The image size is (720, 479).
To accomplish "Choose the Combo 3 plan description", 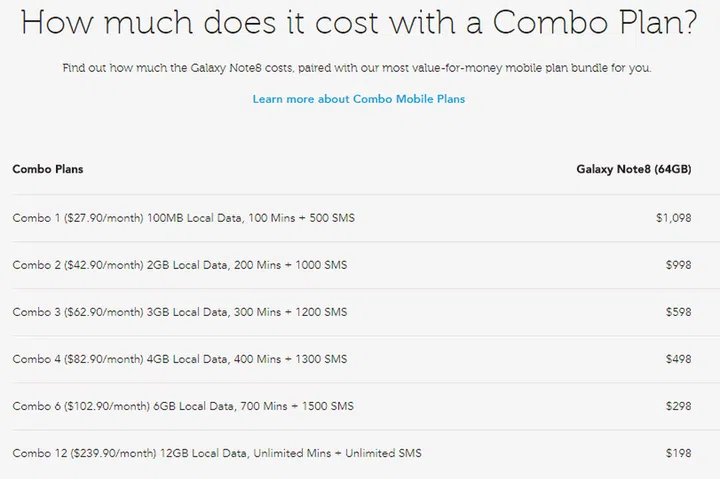I will pos(180,312).
